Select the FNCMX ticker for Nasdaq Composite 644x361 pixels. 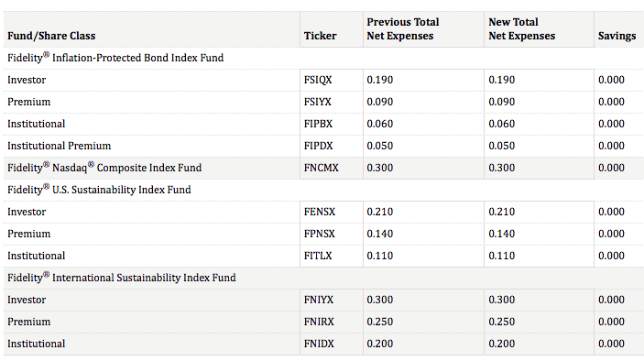coord(322,168)
